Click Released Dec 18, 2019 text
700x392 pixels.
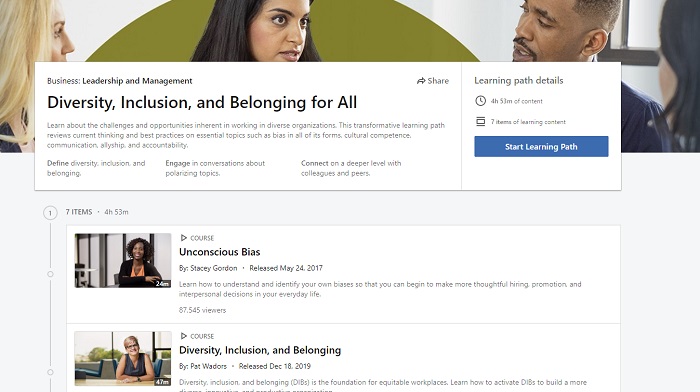[275, 367]
